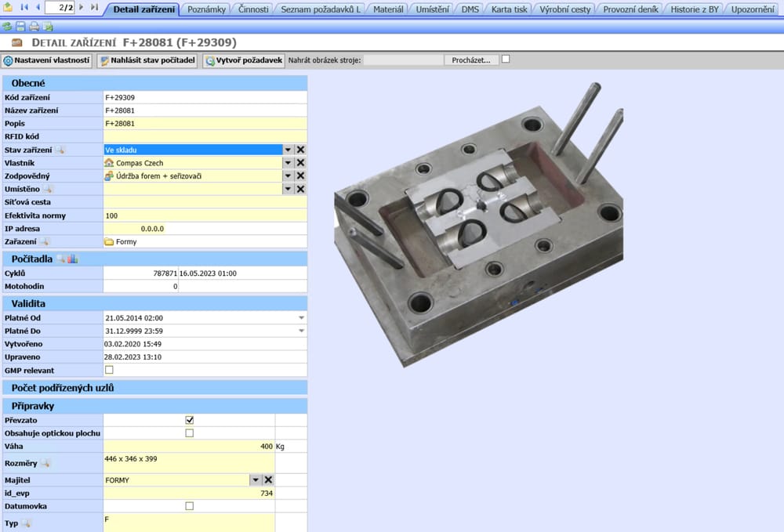Open lookup icon beside Umístěno

click(x=48, y=189)
